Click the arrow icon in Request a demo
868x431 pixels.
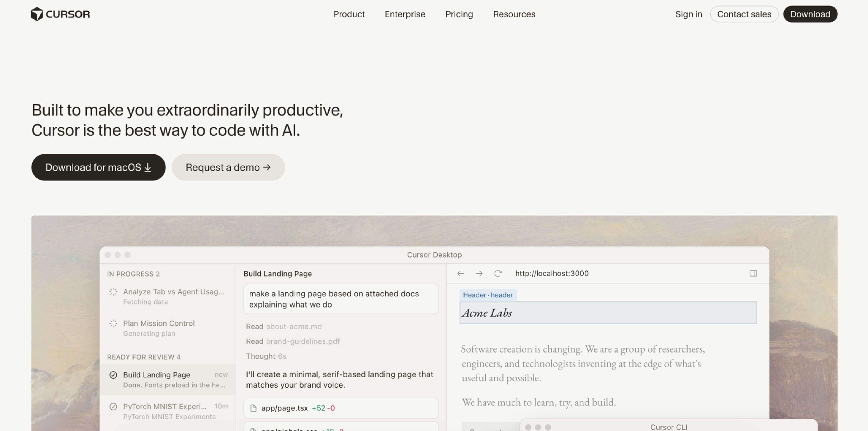[267, 167]
